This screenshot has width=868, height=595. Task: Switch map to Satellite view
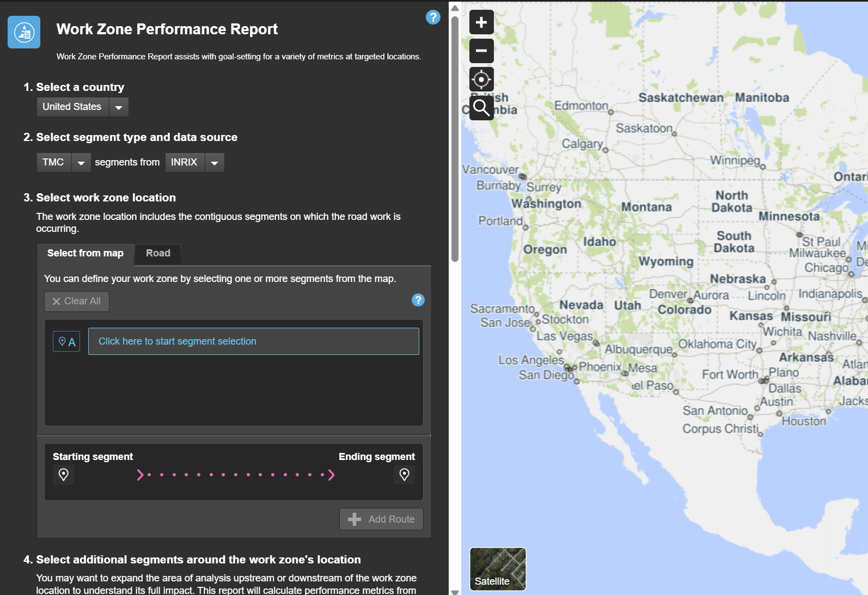498,569
